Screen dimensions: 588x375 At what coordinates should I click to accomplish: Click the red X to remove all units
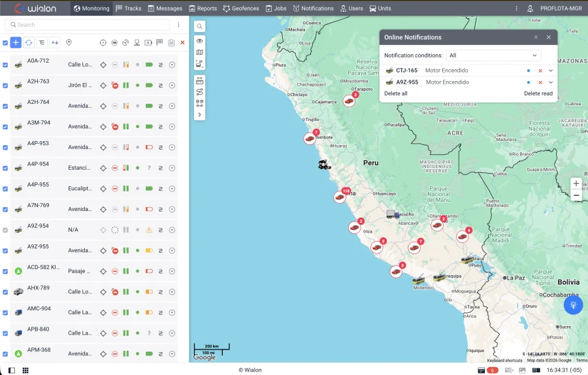(183, 42)
